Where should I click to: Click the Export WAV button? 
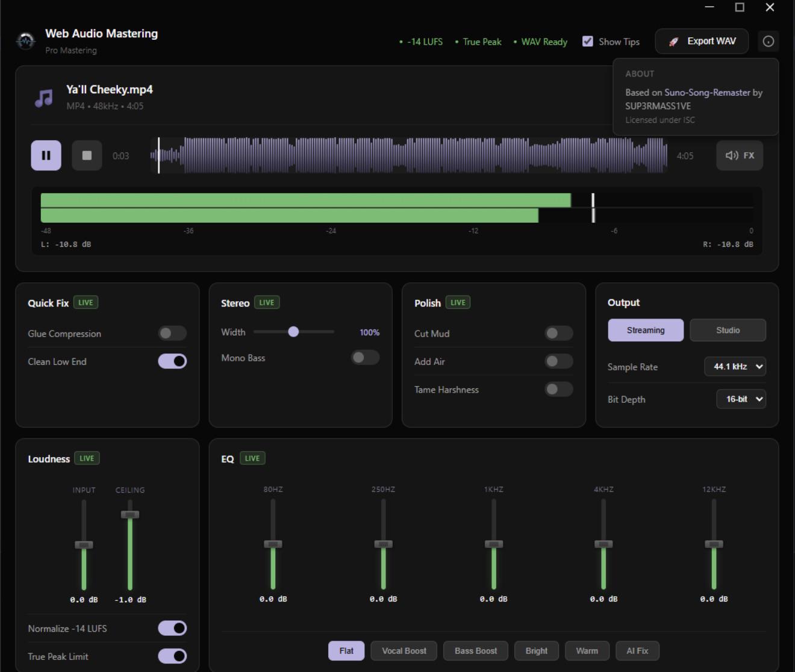(x=702, y=42)
